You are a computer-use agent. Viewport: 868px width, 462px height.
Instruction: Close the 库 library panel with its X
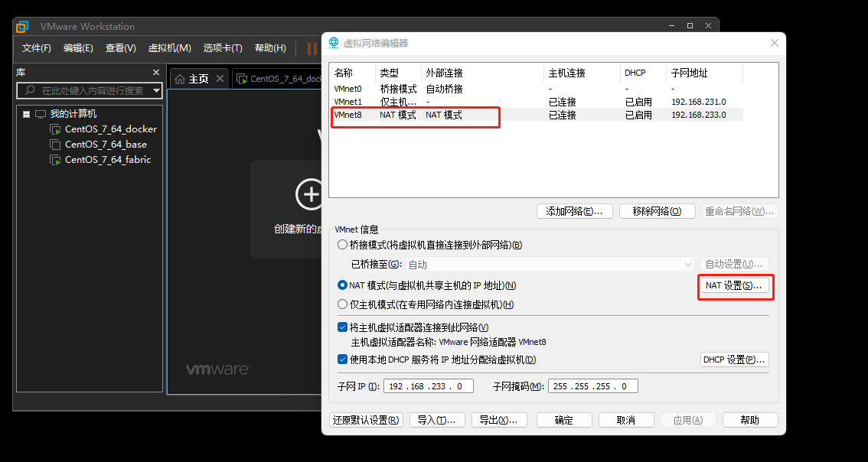pos(156,73)
